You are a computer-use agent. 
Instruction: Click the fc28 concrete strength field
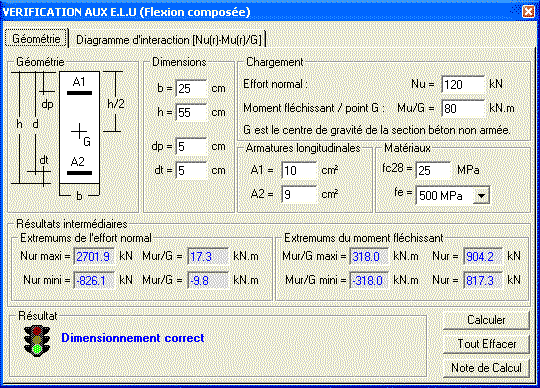click(433, 170)
